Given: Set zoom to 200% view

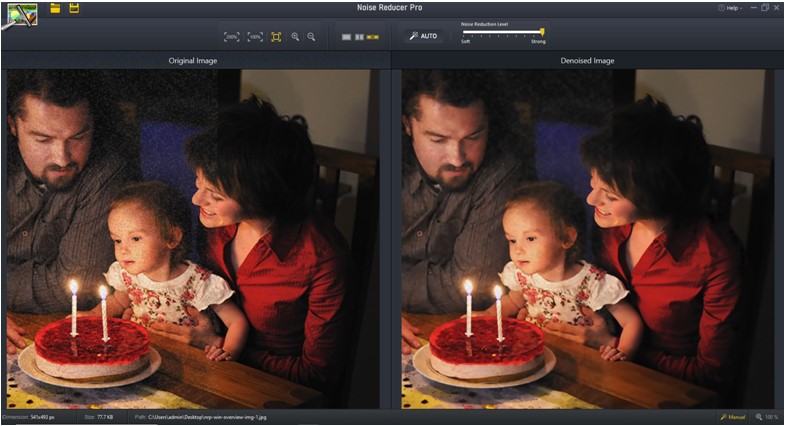Looking at the screenshot, I should click(231, 37).
